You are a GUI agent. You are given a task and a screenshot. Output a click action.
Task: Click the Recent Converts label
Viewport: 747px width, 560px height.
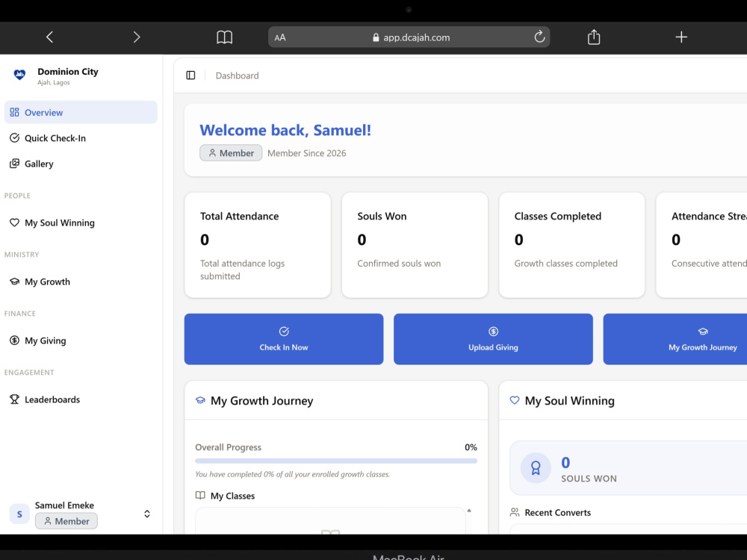click(558, 513)
